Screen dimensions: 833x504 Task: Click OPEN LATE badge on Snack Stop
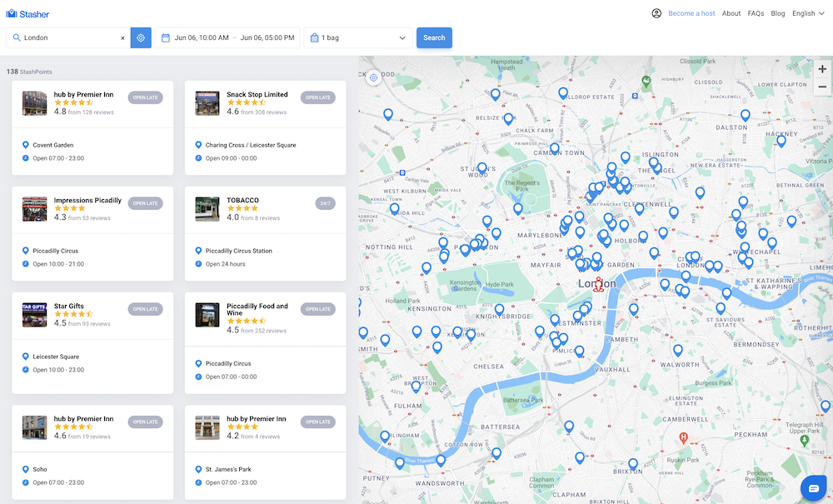pos(317,97)
